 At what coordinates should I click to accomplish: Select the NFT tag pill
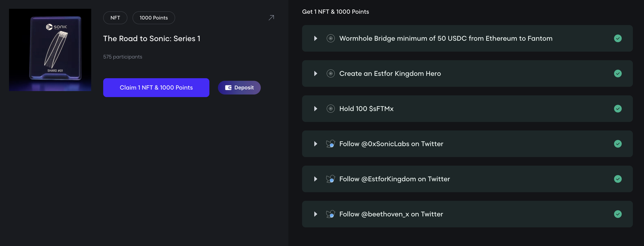[115, 18]
